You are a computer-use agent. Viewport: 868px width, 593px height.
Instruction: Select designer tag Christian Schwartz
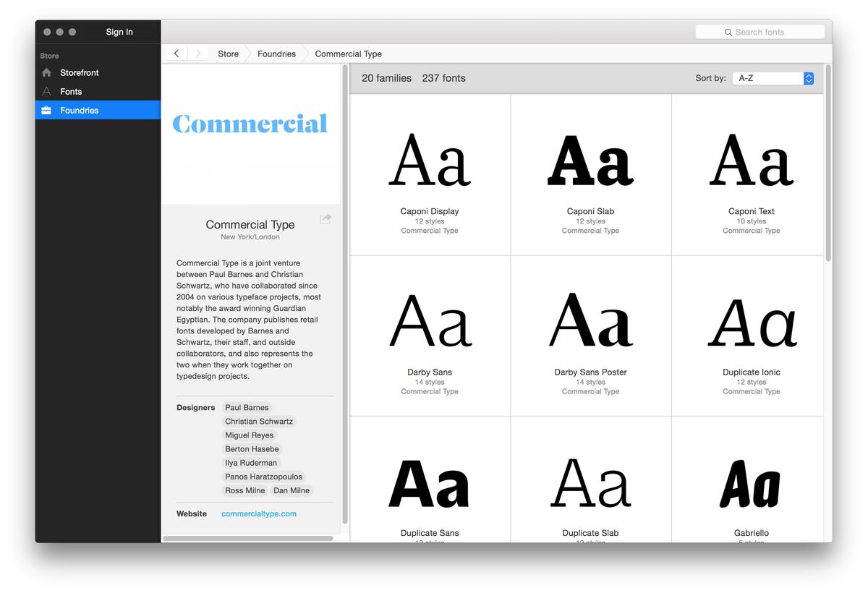tap(259, 422)
